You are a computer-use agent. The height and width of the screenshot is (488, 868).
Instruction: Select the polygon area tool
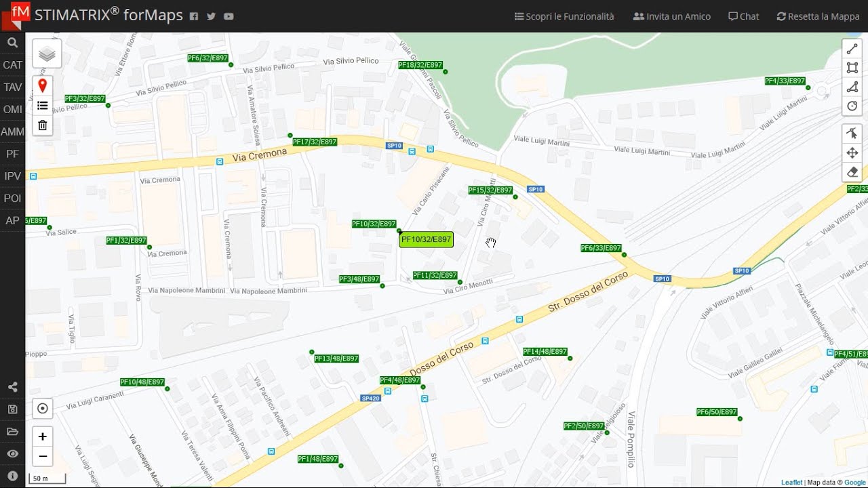(852, 87)
